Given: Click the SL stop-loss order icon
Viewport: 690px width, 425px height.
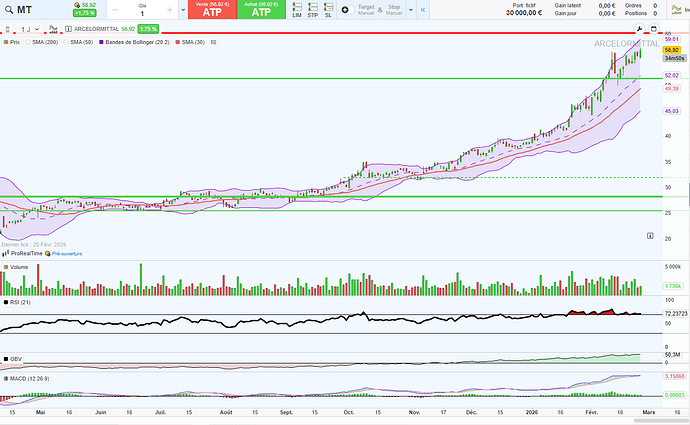Looking at the screenshot, I should point(328,11).
